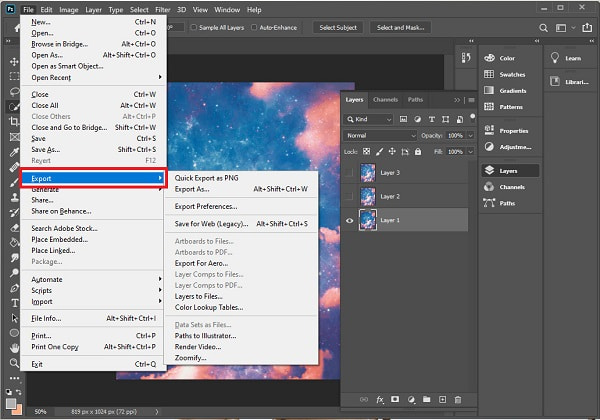Open the Layers panel options menu
The height and width of the screenshot is (420, 600).
click(471, 100)
